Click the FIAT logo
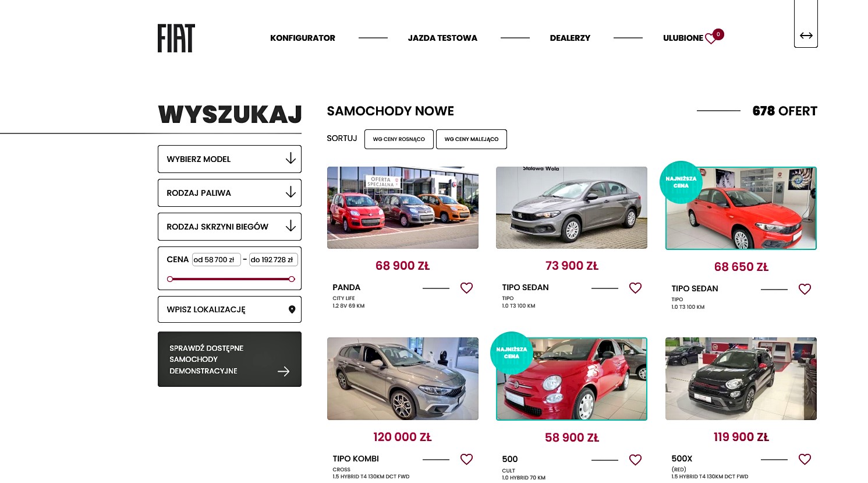 176,38
